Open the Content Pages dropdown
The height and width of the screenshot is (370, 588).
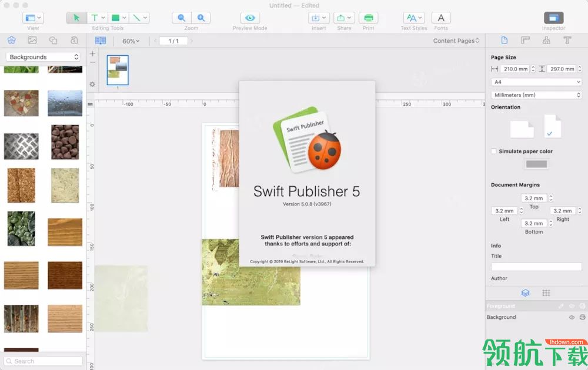[456, 41]
